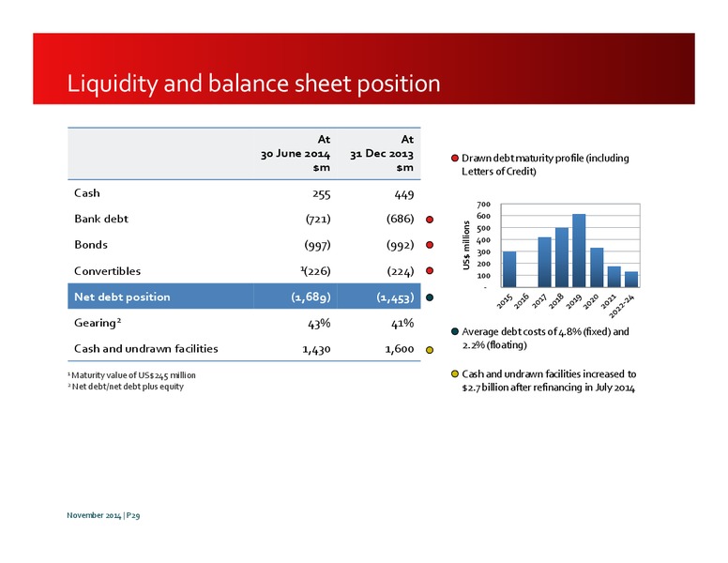Click the 2021 bar in the chart
Image resolution: width=728 pixels, height=563 pixels.
tap(614, 277)
